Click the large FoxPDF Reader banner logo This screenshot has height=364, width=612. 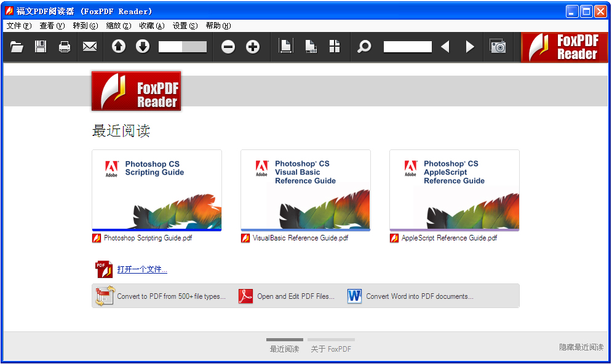(136, 91)
